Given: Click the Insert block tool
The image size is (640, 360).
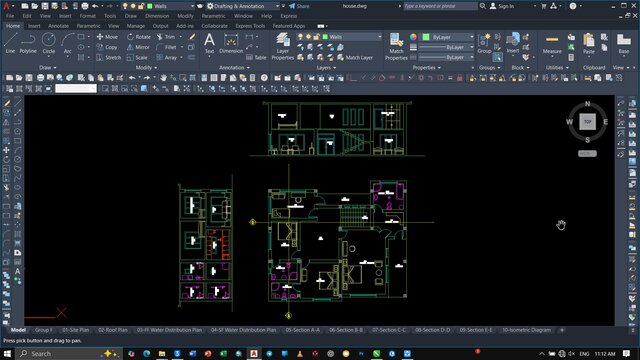Looking at the screenshot, I should [x=513, y=43].
